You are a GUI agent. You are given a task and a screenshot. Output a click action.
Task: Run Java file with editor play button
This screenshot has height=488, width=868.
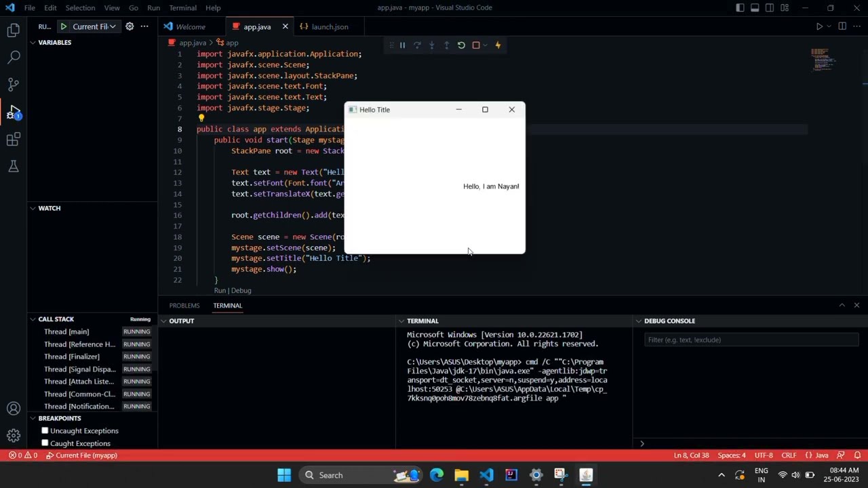819,26
